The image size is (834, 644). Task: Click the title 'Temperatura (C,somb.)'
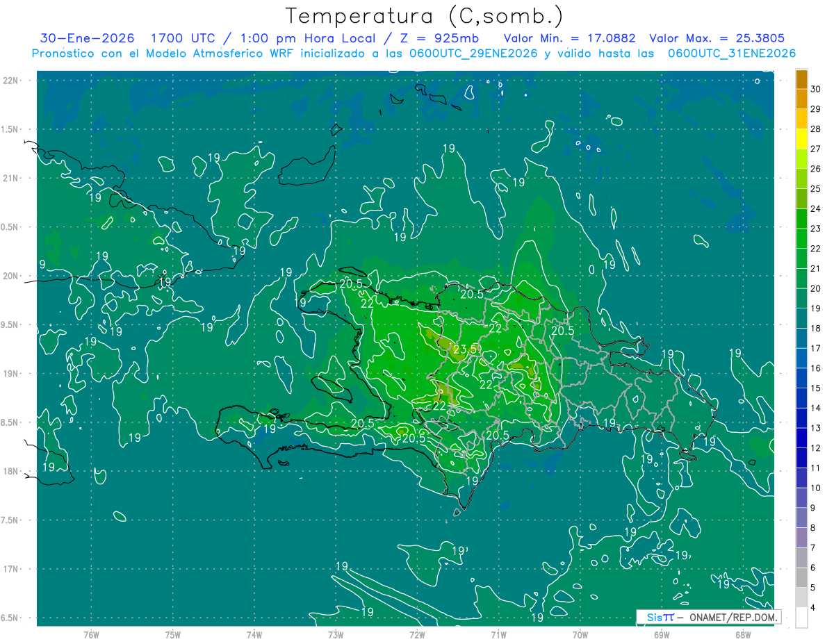pyautogui.click(x=425, y=16)
